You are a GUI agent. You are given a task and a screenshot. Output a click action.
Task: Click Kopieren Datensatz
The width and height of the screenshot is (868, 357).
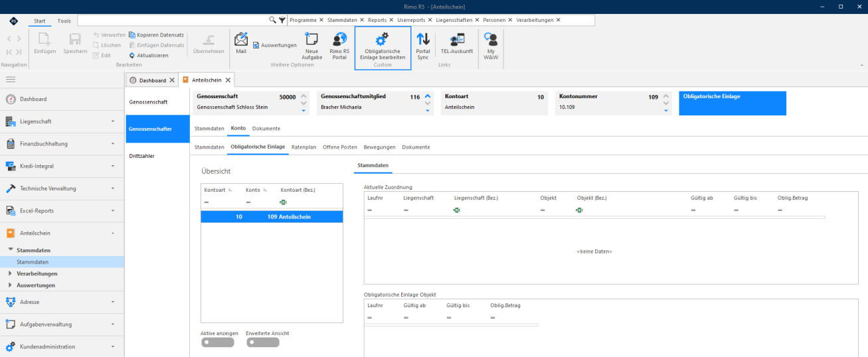pos(156,35)
